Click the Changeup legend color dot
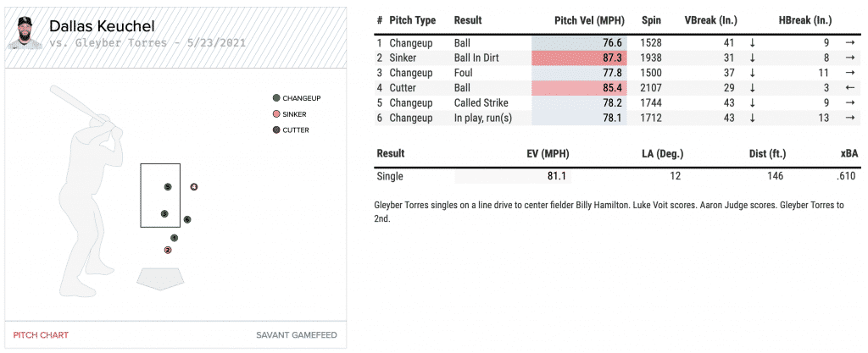This screenshot has height=353, width=868. [x=276, y=98]
